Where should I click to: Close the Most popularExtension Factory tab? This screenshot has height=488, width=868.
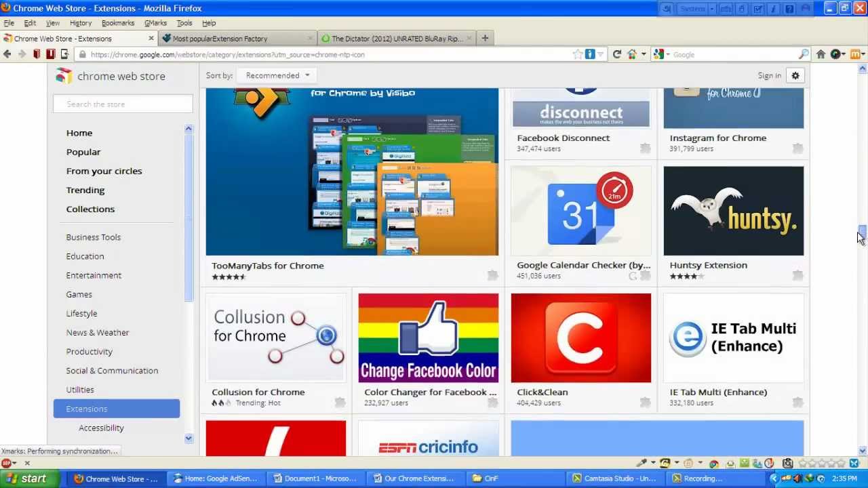click(x=311, y=39)
